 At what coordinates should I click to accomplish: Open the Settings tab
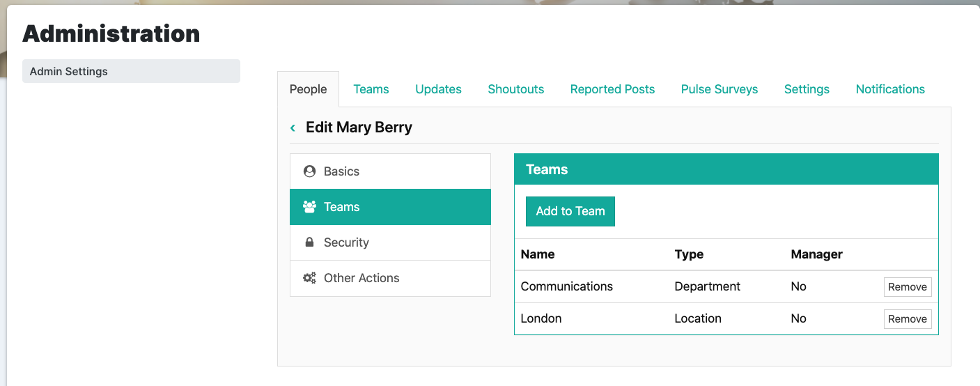807,89
